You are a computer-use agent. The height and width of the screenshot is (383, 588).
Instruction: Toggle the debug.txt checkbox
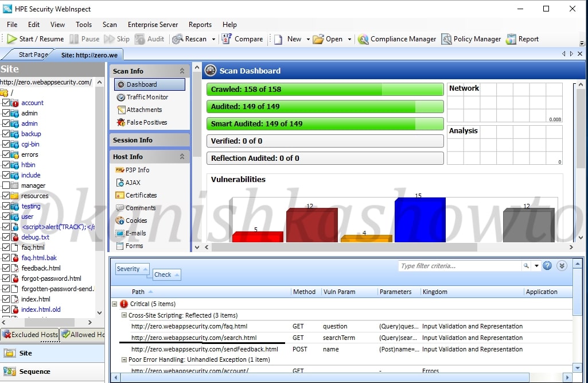point(6,237)
